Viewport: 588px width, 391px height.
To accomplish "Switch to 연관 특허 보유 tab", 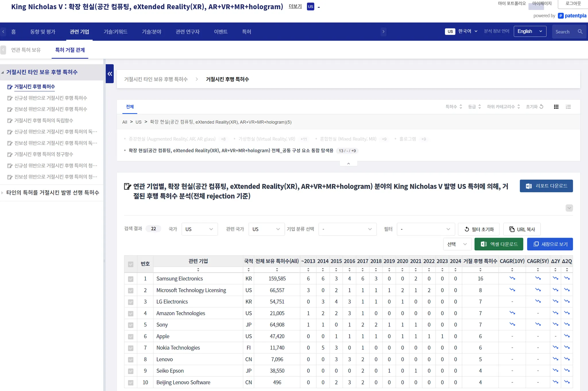I will click(26, 50).
